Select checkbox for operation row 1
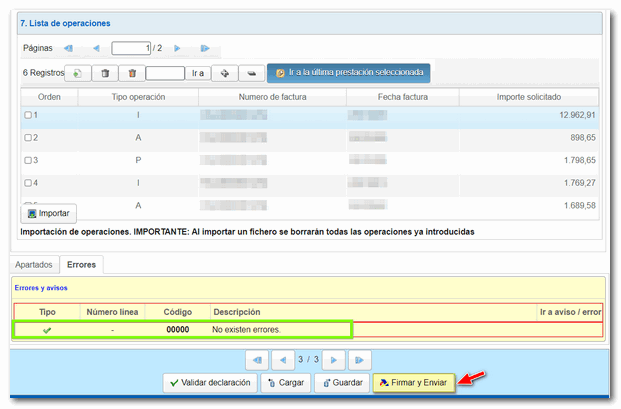This screenshot has width=621, height=409. 28,116
